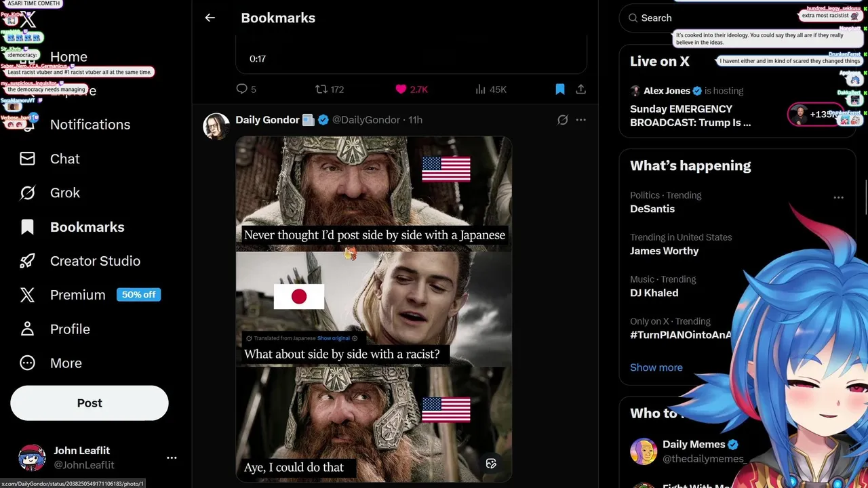Share the video post
Image resolution: width=868 pixels, height=488 pixels.
(580, 89)
